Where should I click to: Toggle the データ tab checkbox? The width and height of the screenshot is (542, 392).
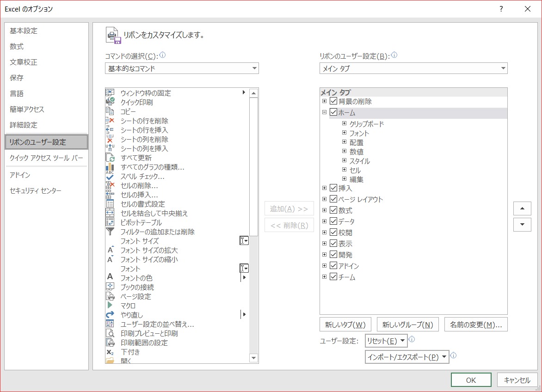point(333,220)
